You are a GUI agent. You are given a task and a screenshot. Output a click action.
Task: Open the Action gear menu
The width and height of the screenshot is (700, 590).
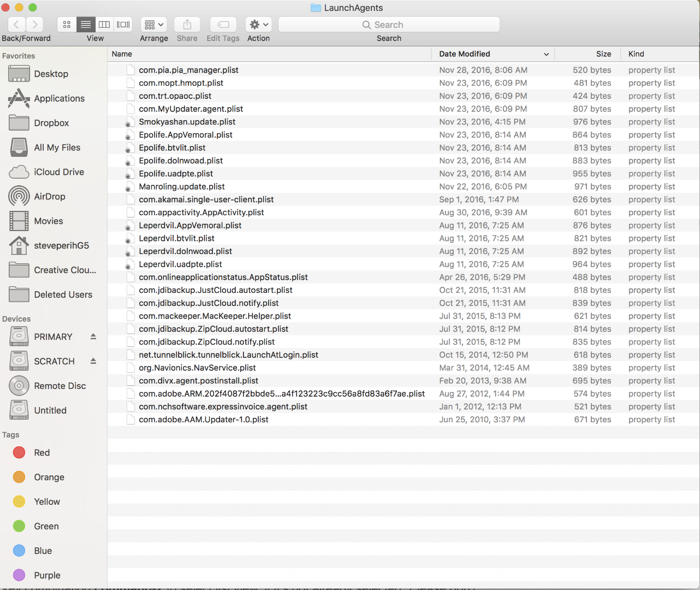(258, 24)
